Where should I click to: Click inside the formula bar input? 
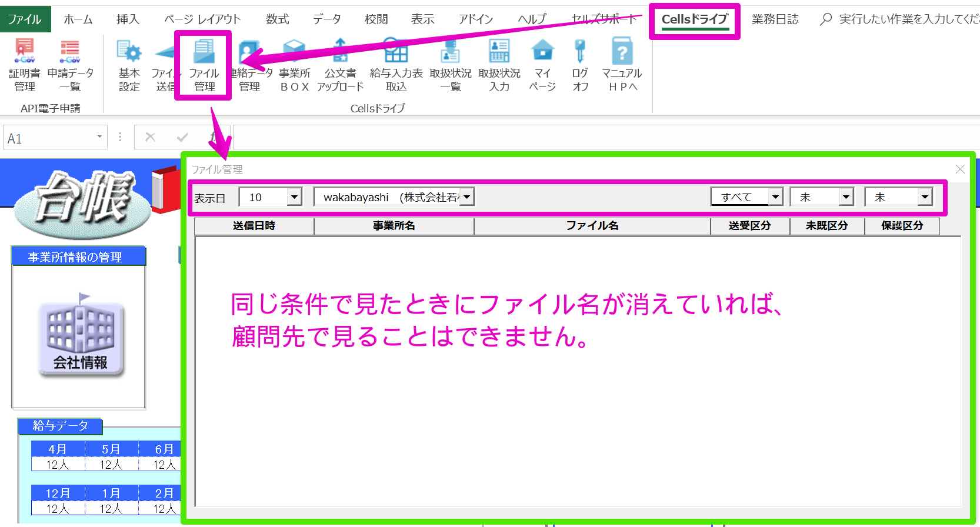click(606, 138)
